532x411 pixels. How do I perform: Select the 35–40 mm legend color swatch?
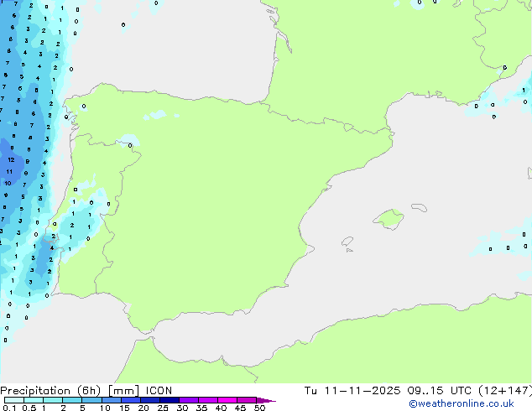[207, 400]
